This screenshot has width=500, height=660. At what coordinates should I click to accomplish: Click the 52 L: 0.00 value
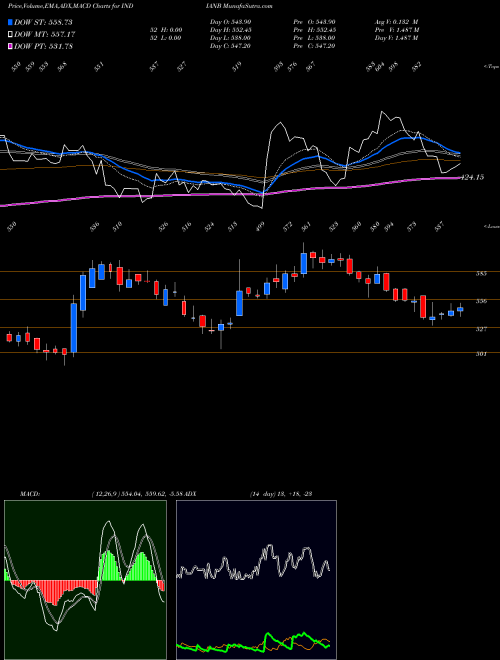(x=166, y=38)
